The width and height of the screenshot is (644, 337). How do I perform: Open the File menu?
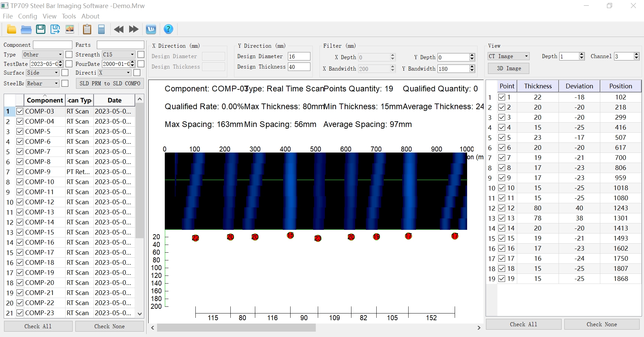7,16
